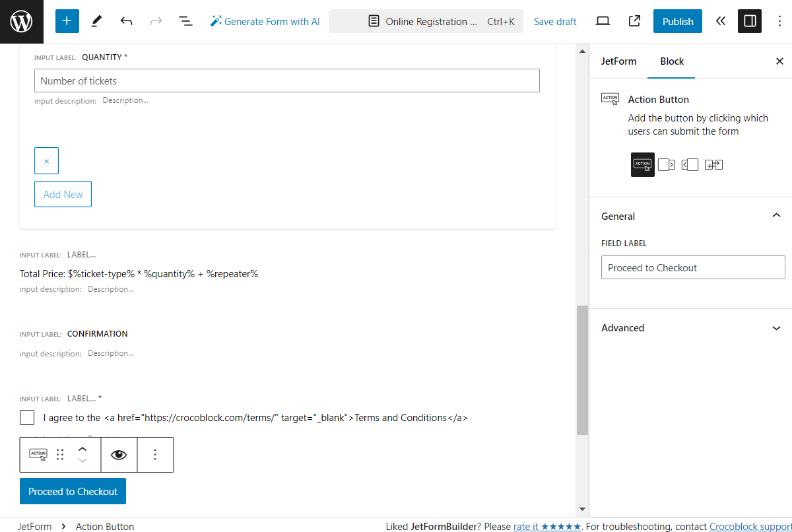Open the Crocoblock support link
The image size is (792, 532).
pyautogui.click(x=750, y=526)
